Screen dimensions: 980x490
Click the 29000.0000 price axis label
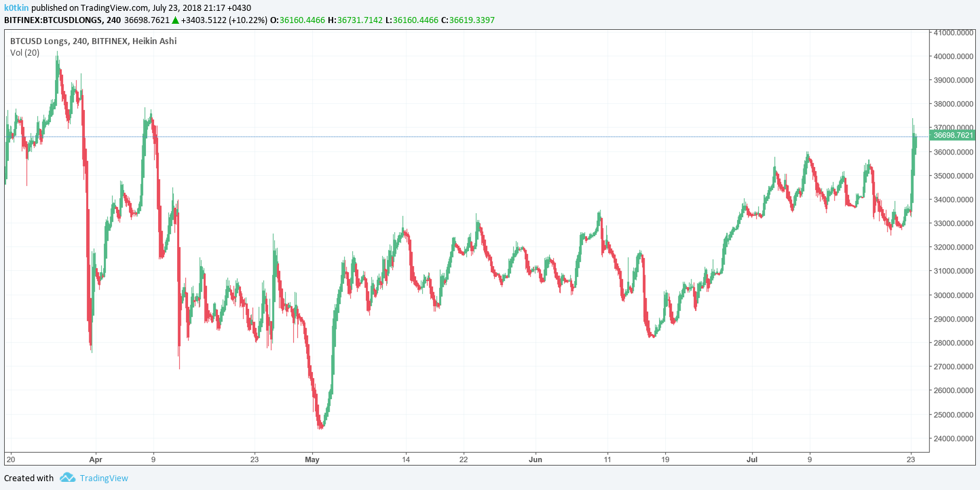[x=954, y=319]
